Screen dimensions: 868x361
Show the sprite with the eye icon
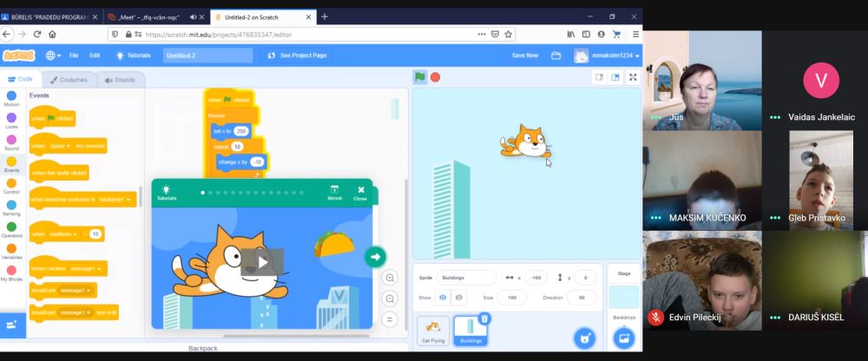tap(443, 298)
